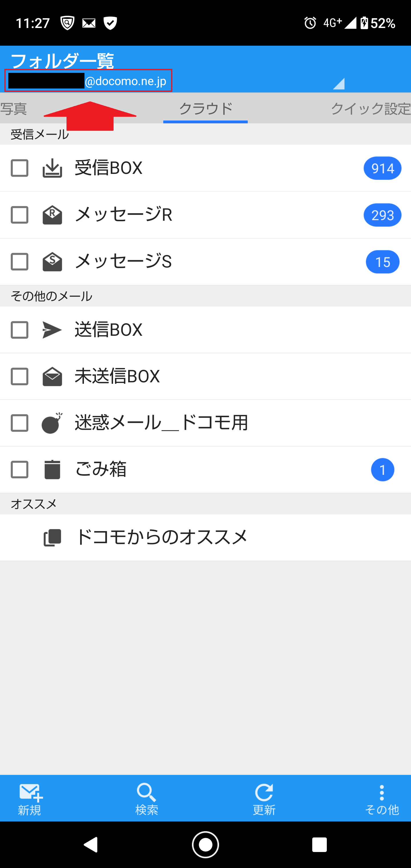Tap the 914 unread badge
The width and height of the screenshot is (411, 868).
(x=382, y=168)
